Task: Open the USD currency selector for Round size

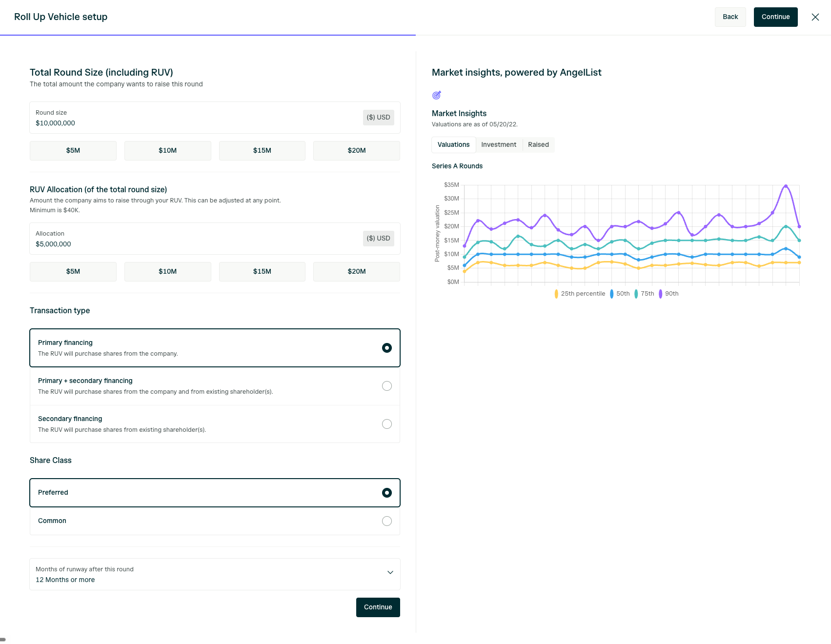Action: pyautogui.click(x=379, y=118)
